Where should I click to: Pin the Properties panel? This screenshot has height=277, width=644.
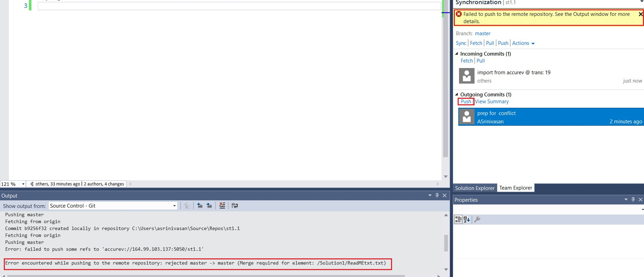tap(633, 200)
